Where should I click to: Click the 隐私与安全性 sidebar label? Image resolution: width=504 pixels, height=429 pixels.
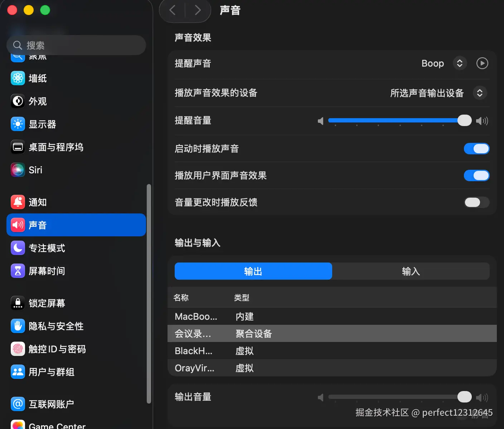point(56,326)
